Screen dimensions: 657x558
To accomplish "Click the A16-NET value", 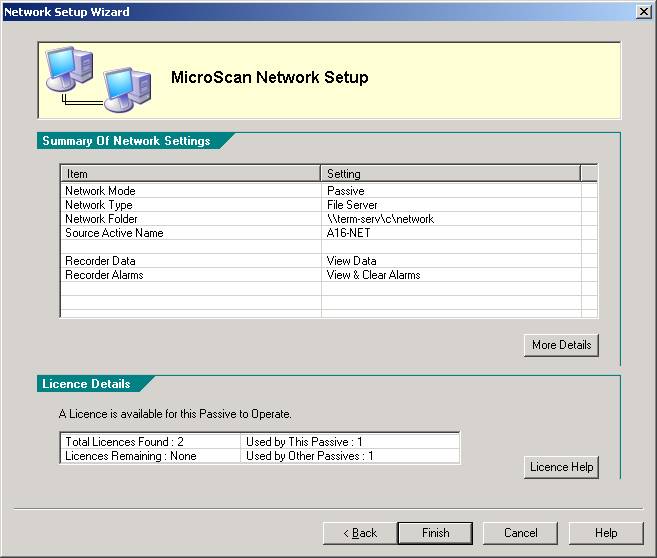I will (x=348, y=233).
